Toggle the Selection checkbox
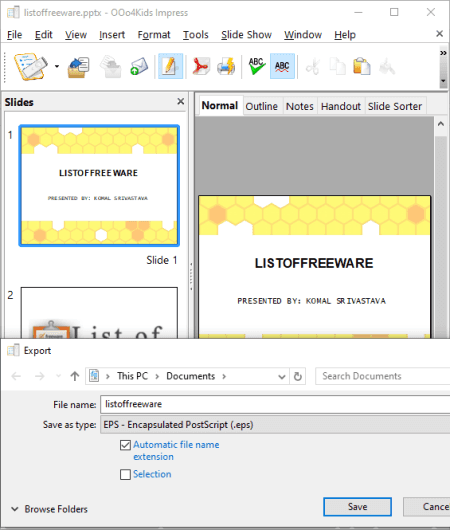This screenshot has height=530, width=450. click(125, 474)
